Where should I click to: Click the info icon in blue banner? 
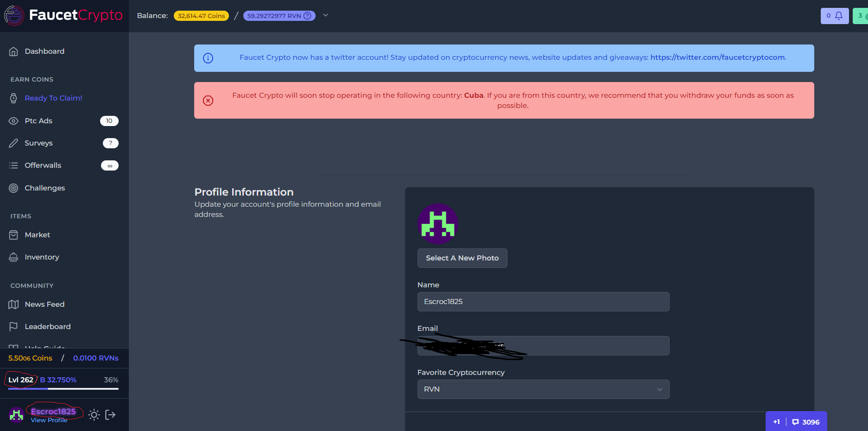point(208,58)
